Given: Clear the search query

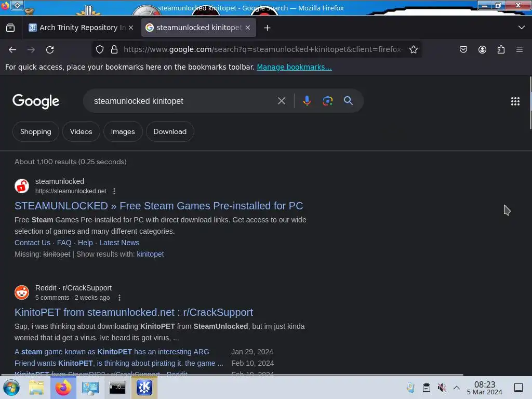Looking at the screenshot, I should [281, 101].
